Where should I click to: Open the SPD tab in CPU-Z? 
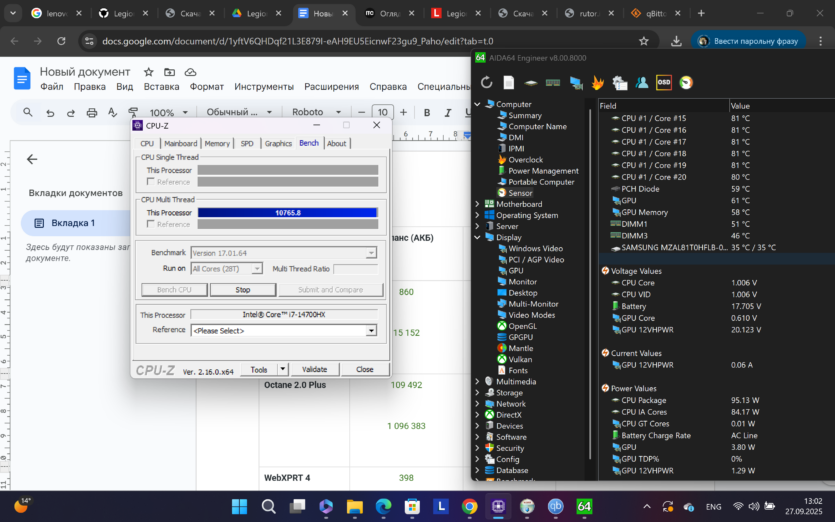point(247,143)
